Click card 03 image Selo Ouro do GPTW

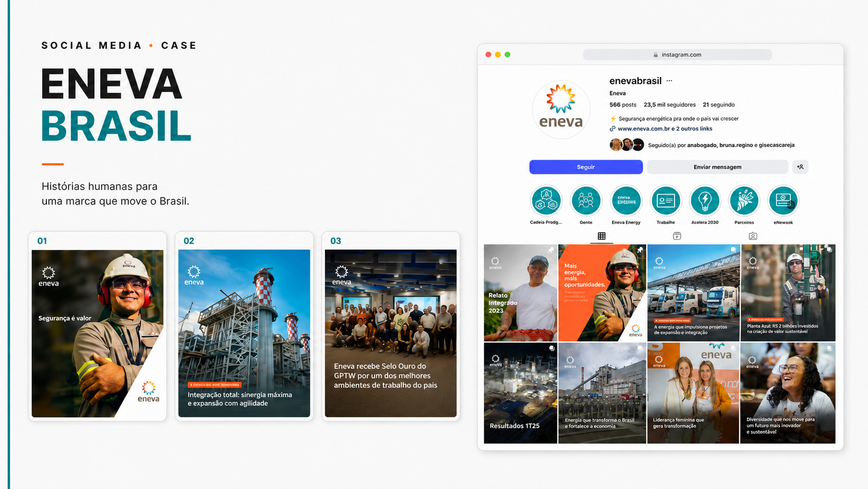tap(391, 334)
